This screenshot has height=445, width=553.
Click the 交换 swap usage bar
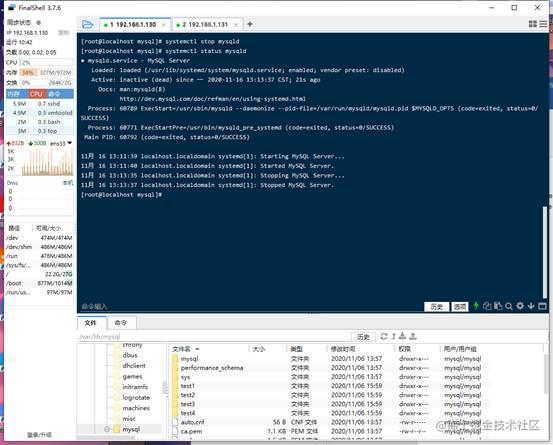[x=47, y=83]
